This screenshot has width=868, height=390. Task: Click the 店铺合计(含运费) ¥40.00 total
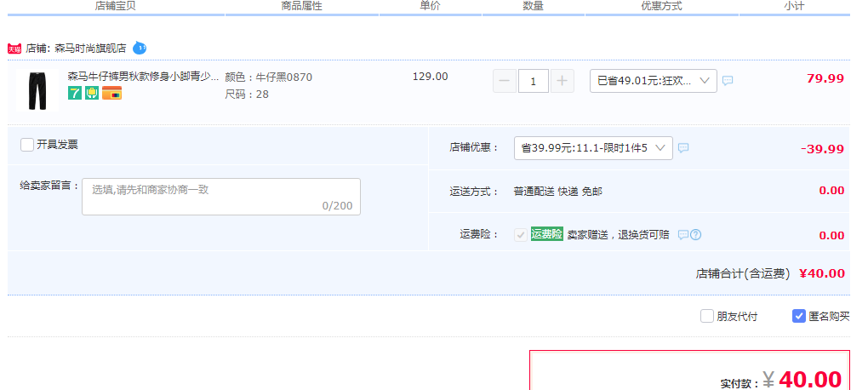(x=771, y=273)
